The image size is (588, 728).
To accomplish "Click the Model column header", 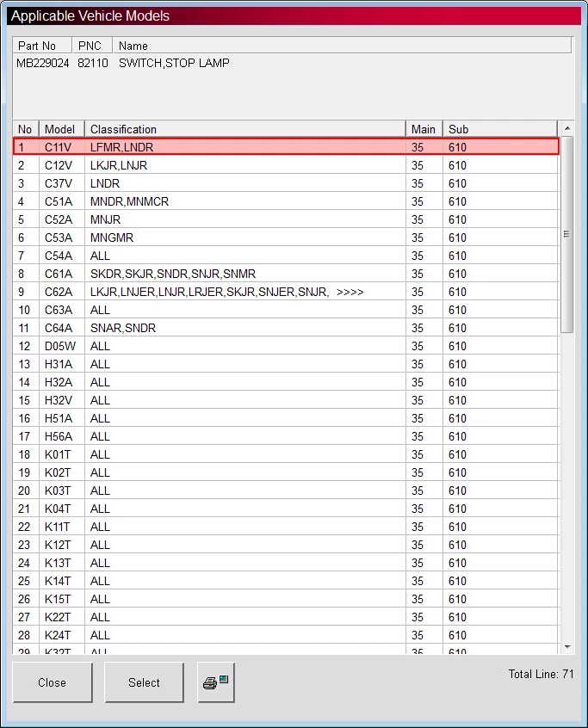I will pyautogui.click(x=62, y=129).
